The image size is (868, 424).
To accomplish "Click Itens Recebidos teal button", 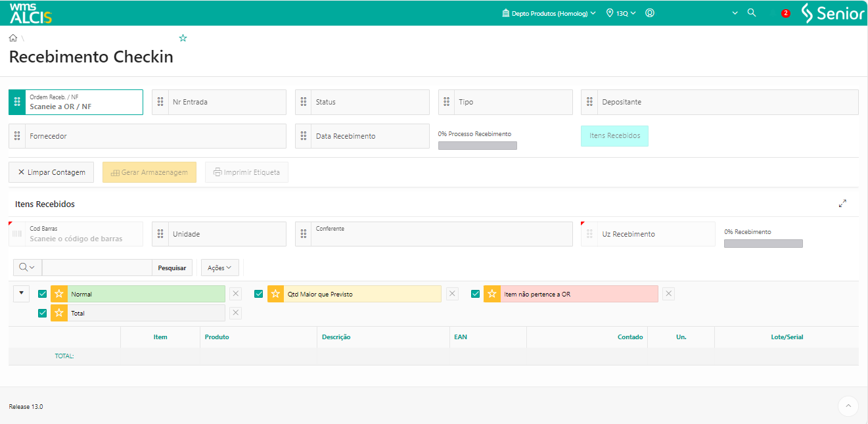I will 614,135.
